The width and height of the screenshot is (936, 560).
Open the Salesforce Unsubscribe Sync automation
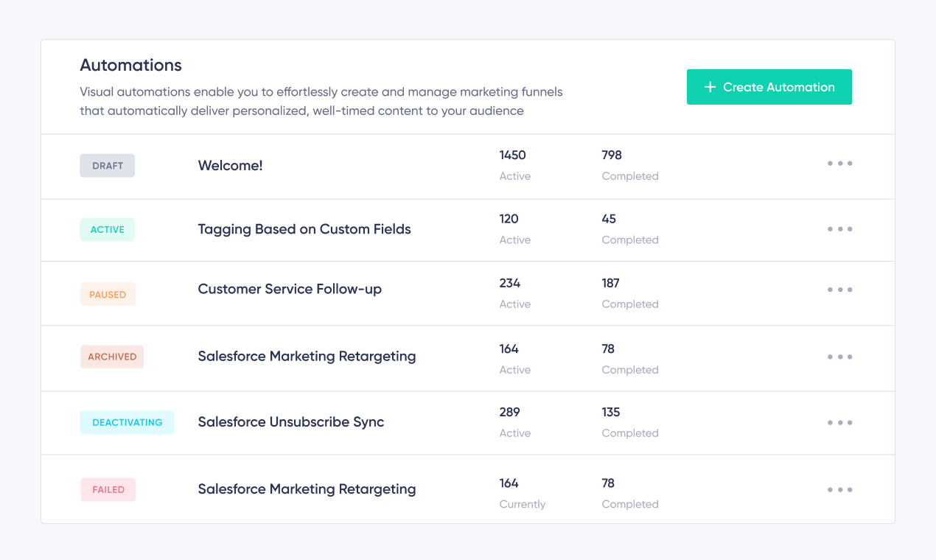(291, 422)
